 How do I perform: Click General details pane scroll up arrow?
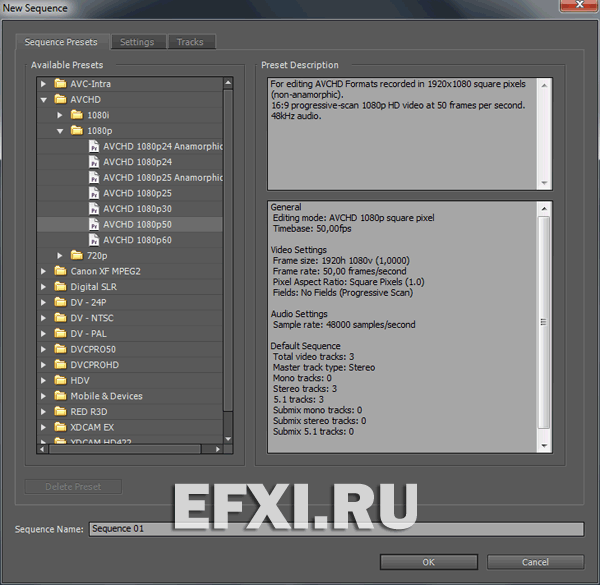(x=544, y=209)
